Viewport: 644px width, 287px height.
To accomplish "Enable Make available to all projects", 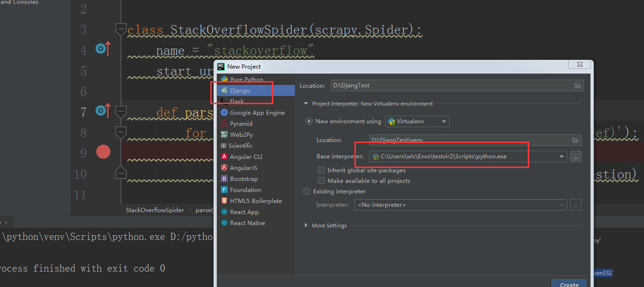I will click(321, 181).
